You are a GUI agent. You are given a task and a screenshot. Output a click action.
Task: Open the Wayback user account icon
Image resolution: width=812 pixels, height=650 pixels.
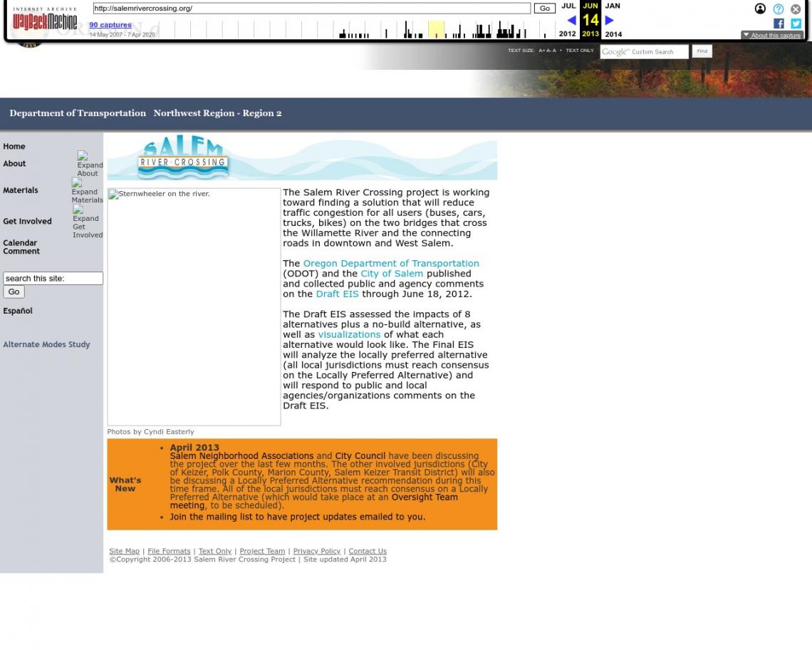pyautogui.click(x=760, y=9)
